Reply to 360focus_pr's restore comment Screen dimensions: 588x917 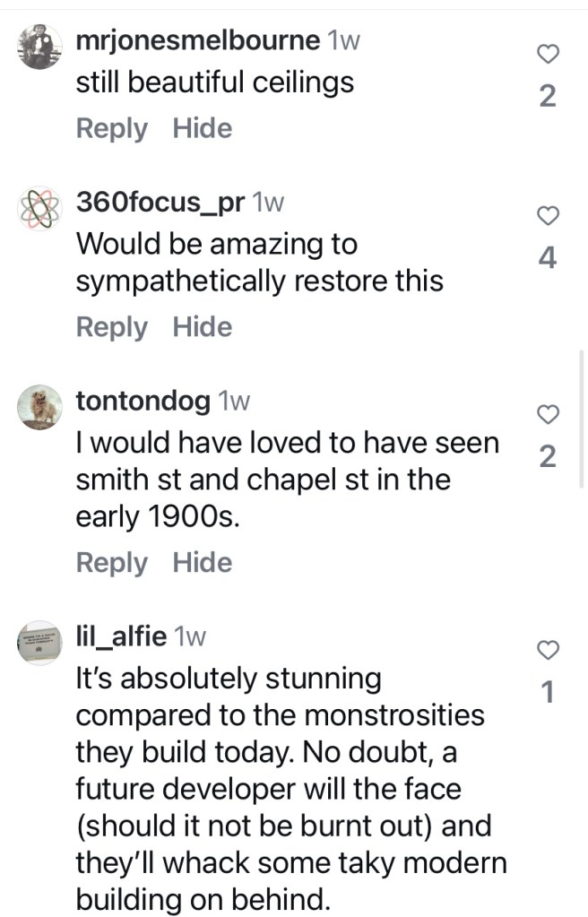(111, 327)
